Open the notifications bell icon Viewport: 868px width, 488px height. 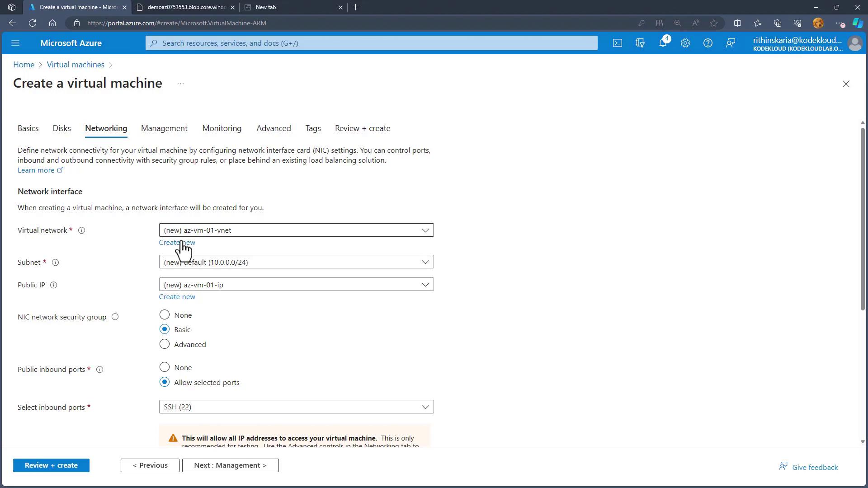pos(662,43)
